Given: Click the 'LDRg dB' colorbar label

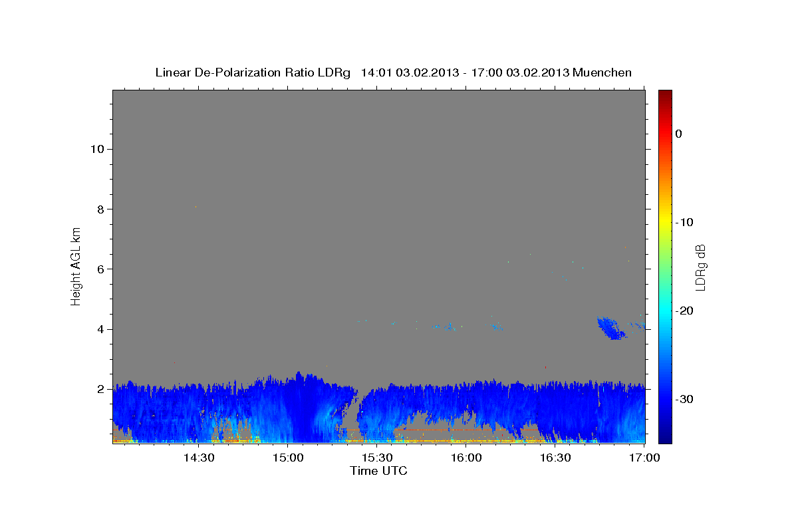Looking at the screenshot, I should (x=700, y=267).
